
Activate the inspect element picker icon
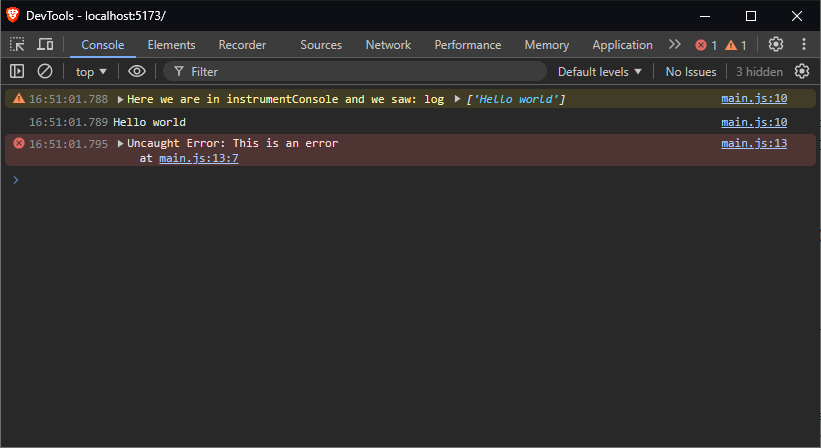(x=18, y=44)
